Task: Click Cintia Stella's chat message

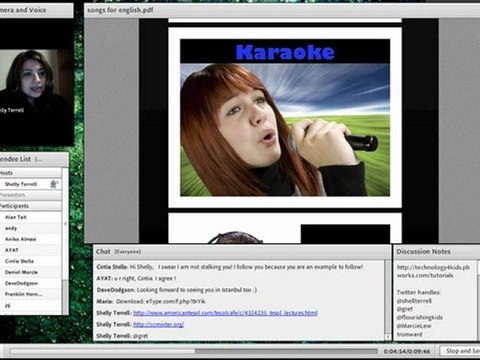Action: click(x=230, y=267)
